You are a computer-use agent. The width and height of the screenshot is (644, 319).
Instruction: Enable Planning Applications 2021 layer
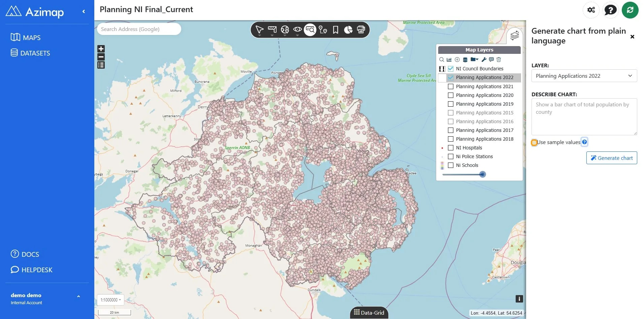451,86
